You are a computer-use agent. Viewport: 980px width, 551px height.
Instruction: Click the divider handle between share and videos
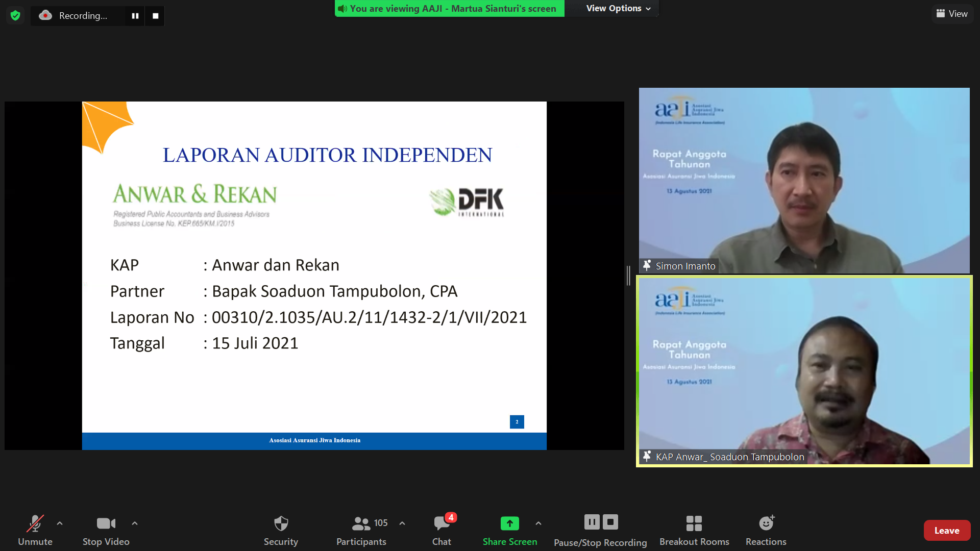pos(628,275)
